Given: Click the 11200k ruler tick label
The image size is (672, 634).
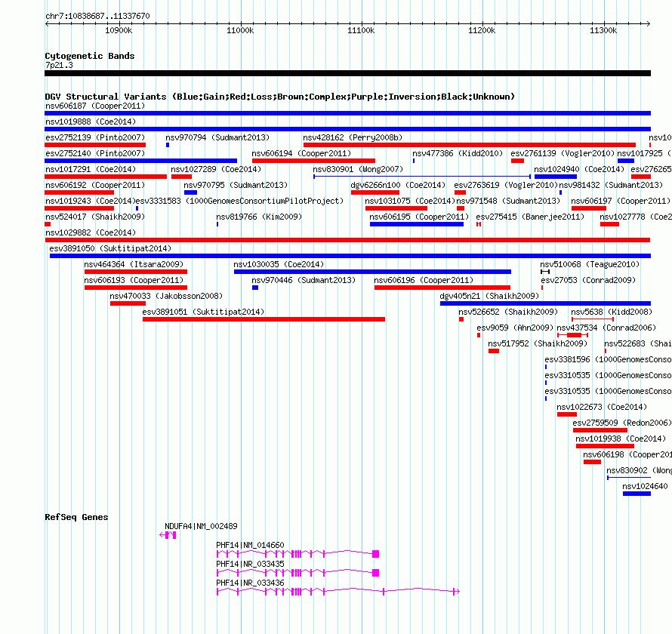Looking at the screenshot, I should coord(482,30).
